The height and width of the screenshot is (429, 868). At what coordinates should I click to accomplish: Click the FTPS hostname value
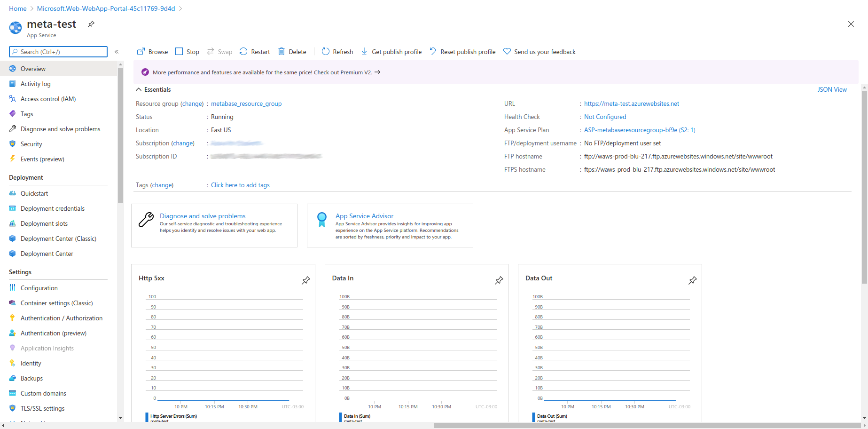pos(680,169)
